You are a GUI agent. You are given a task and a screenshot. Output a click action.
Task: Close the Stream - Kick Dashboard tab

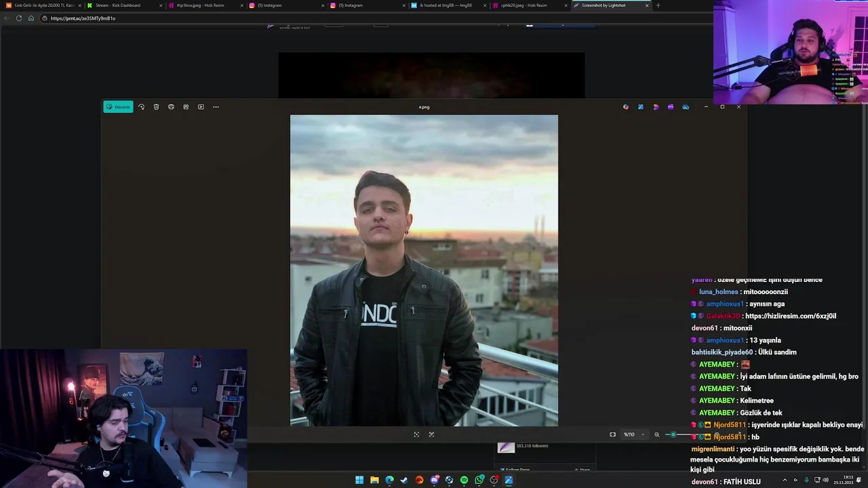161,5
